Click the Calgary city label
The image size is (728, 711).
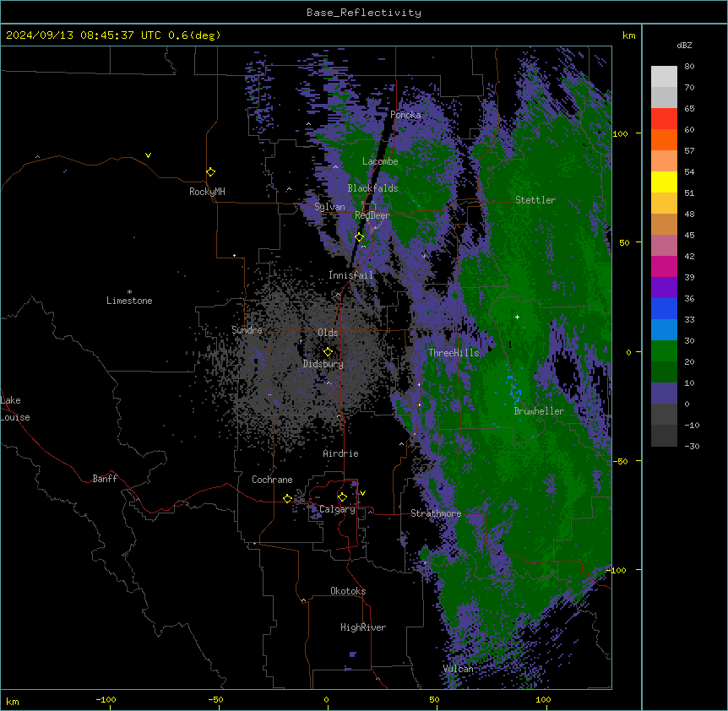[x=338, y=509]
